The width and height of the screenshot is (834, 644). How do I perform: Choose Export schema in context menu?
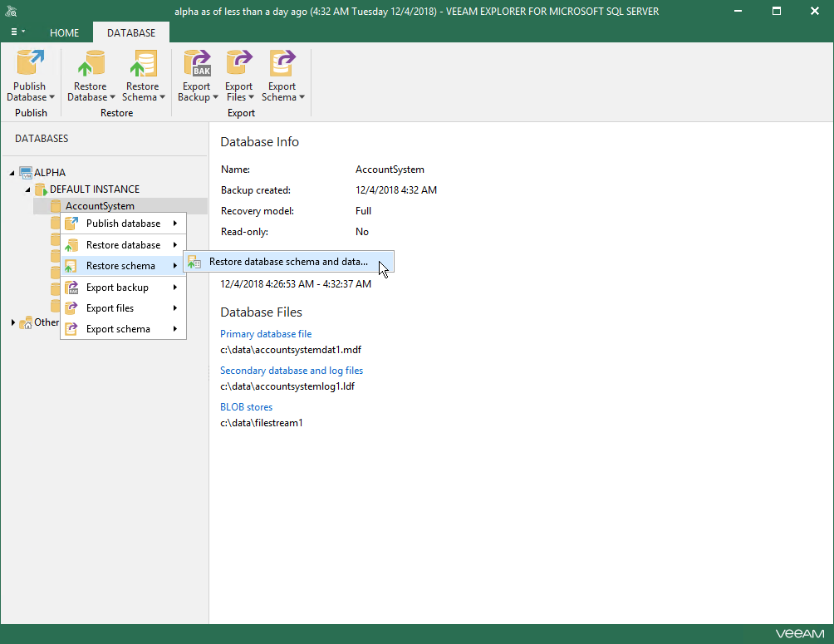tap(124, 329)
